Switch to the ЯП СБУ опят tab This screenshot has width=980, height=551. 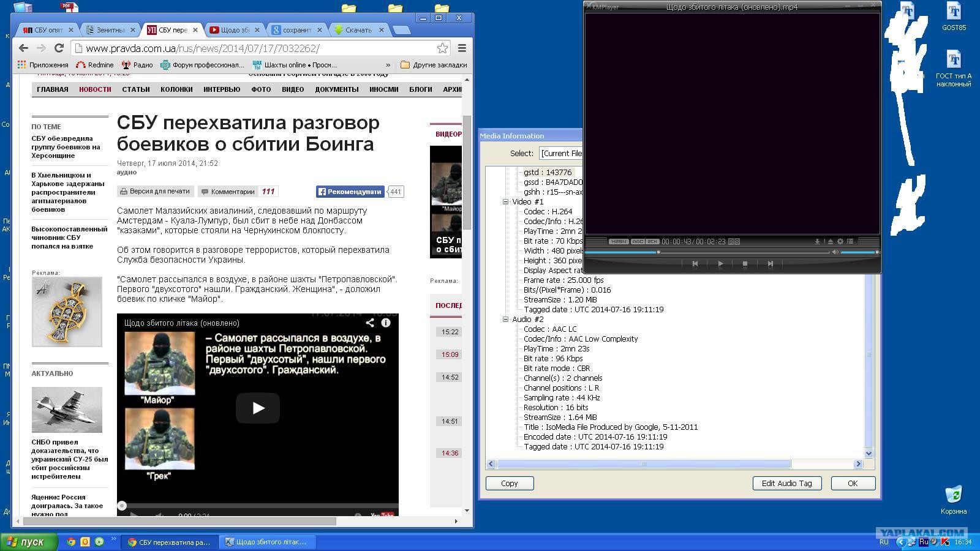[x=48, y=29]
